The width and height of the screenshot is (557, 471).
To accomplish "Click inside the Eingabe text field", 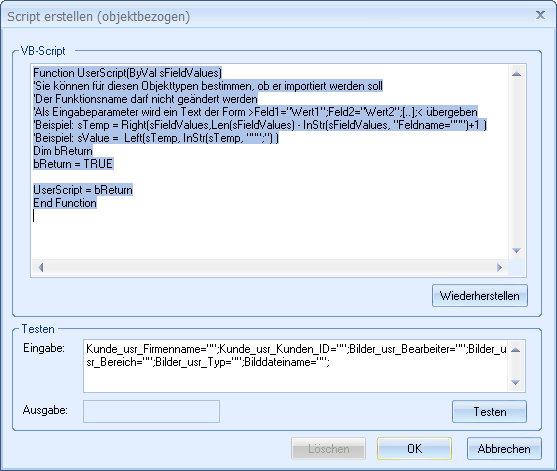I will coord(296,366).
